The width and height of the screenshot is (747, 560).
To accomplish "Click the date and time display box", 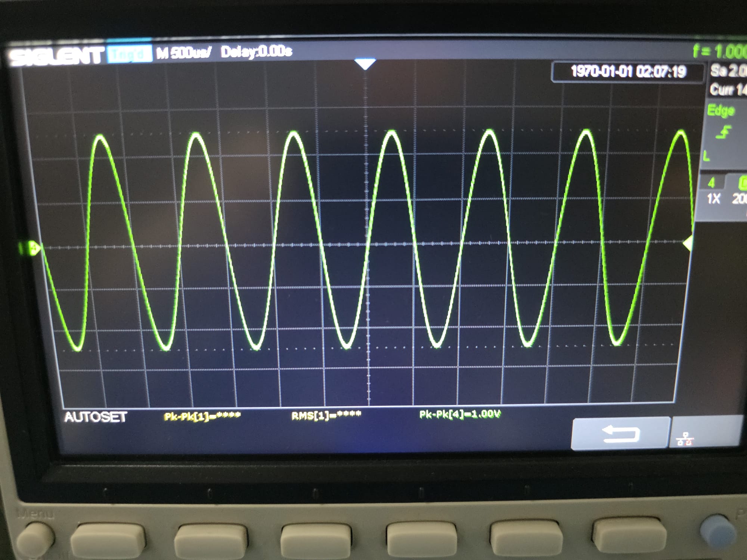I will coord(628,71).
